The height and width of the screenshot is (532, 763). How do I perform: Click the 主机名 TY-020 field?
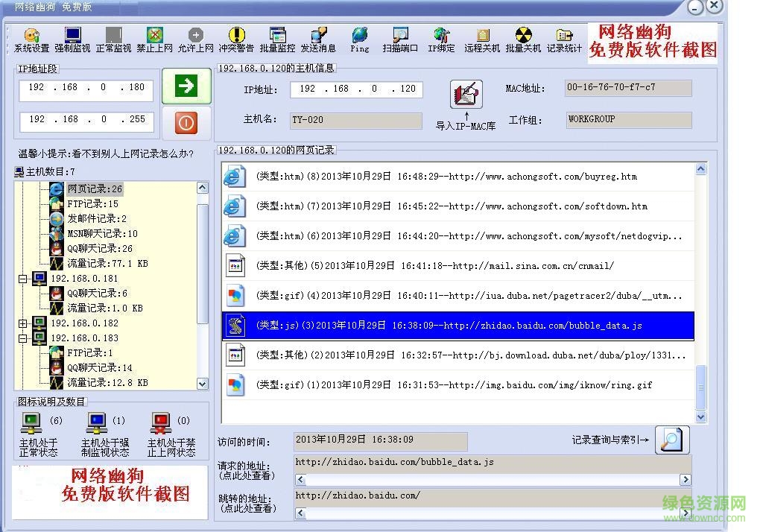355,120
